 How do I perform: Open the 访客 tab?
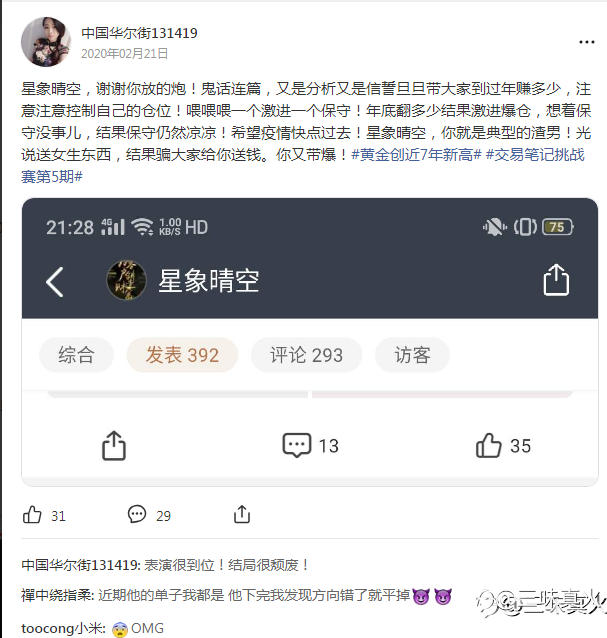click(x=412, y=355)
